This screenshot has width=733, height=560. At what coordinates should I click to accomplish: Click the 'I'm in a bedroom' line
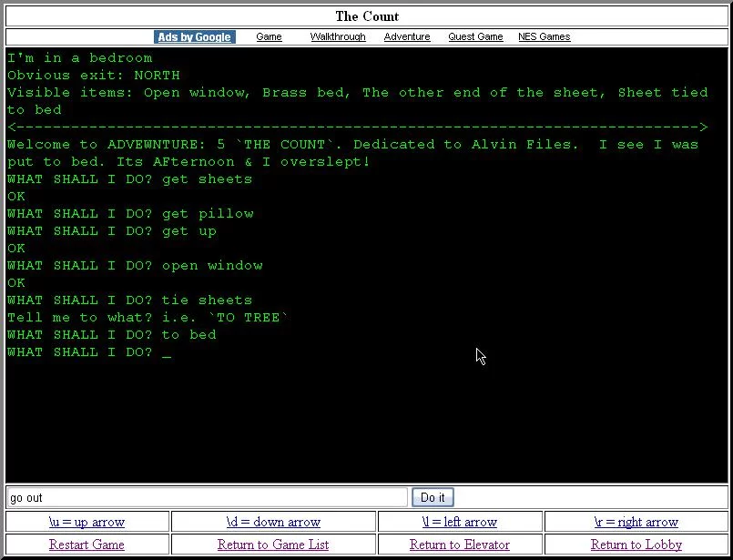click(x=80, y=58)
